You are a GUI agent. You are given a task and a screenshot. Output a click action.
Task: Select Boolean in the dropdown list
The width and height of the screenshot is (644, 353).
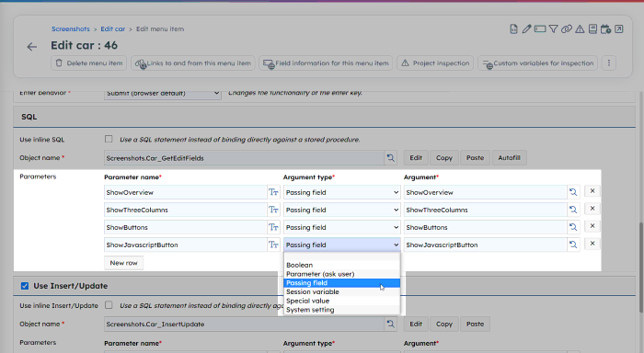click(341, 265)
